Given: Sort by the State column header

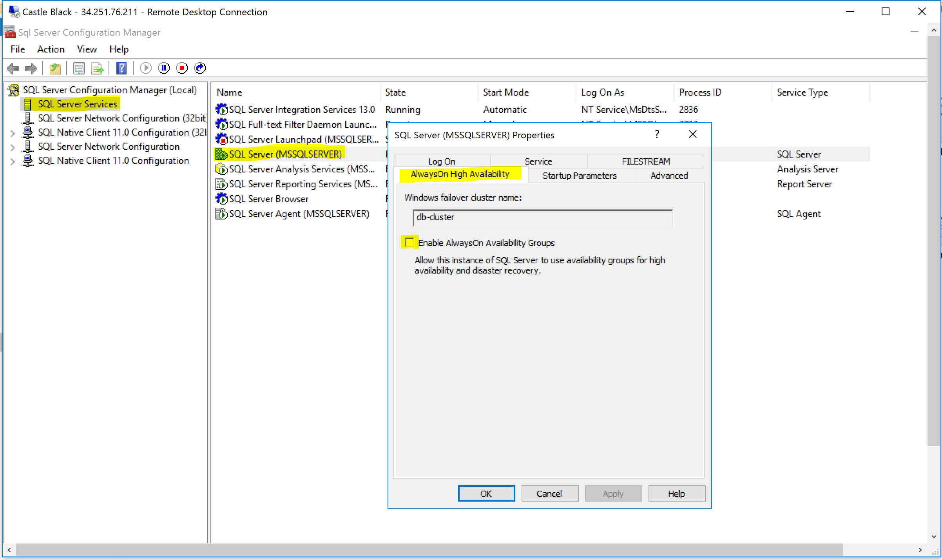Looking at the screenshot, I should pyautogui.click(x=429, y=92).
